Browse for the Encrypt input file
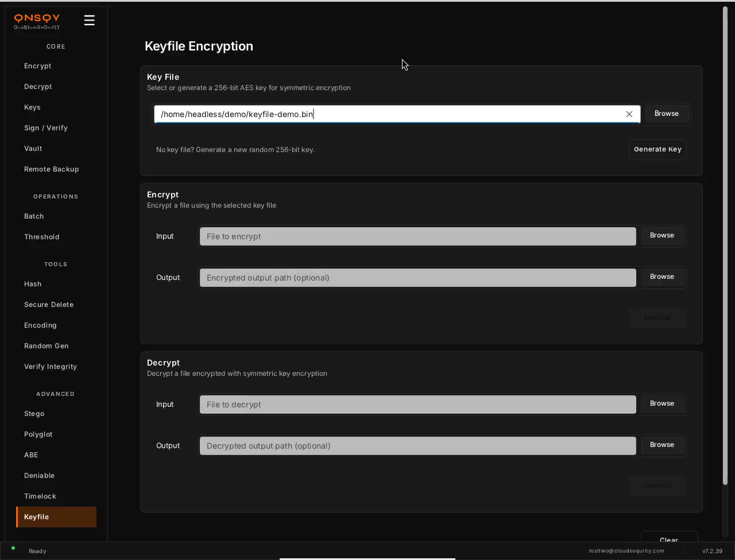The image size is (735, 560). pos(661,235)
